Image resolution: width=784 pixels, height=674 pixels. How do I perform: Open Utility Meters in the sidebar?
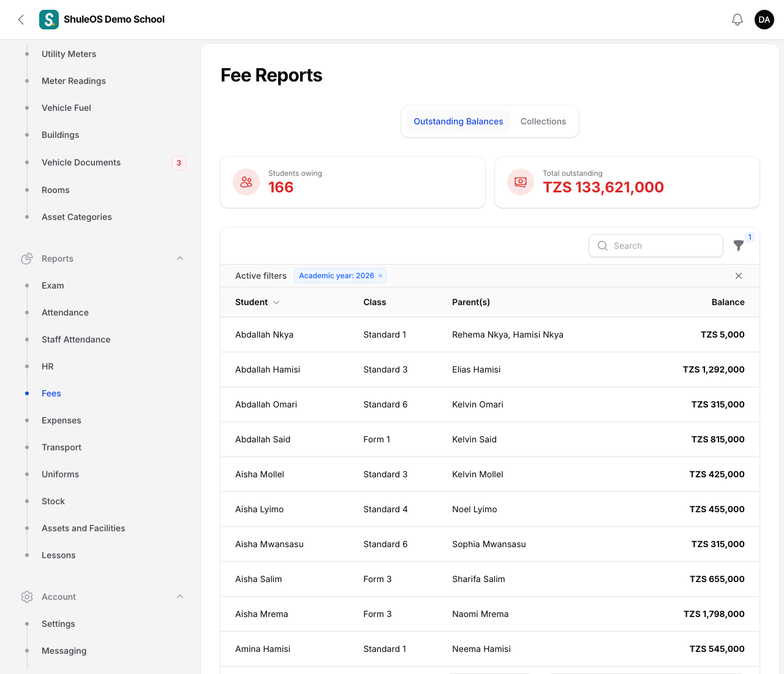(69, 54)
